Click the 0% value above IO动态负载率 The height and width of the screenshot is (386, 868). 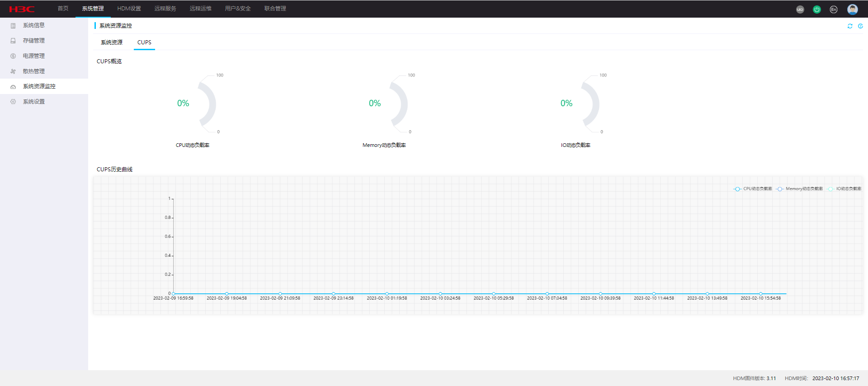click(566, 104)
